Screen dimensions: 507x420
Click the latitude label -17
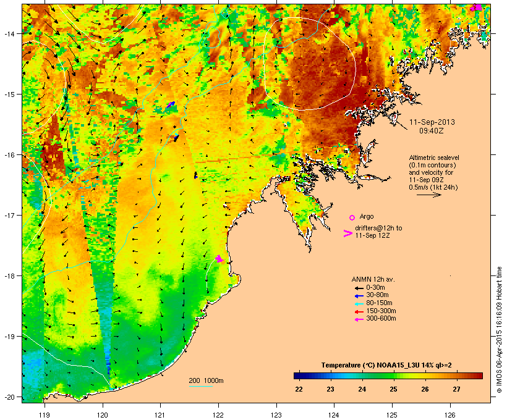point(10,215)
